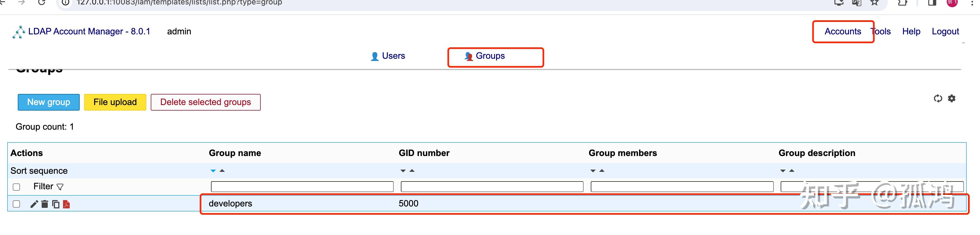Open the Tools menu
The height and width of the screenshot is (235, 980).
click(881, 32)
